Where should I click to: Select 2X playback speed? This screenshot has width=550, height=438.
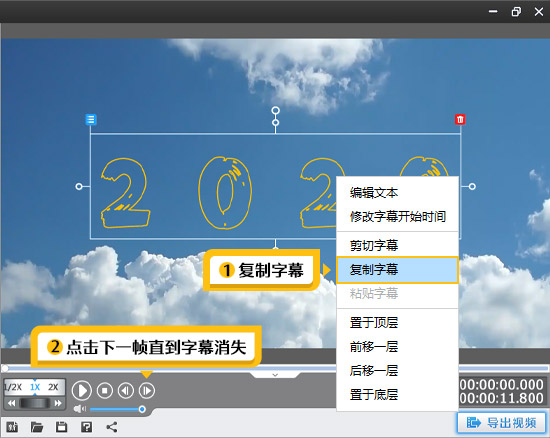point(53,387)
